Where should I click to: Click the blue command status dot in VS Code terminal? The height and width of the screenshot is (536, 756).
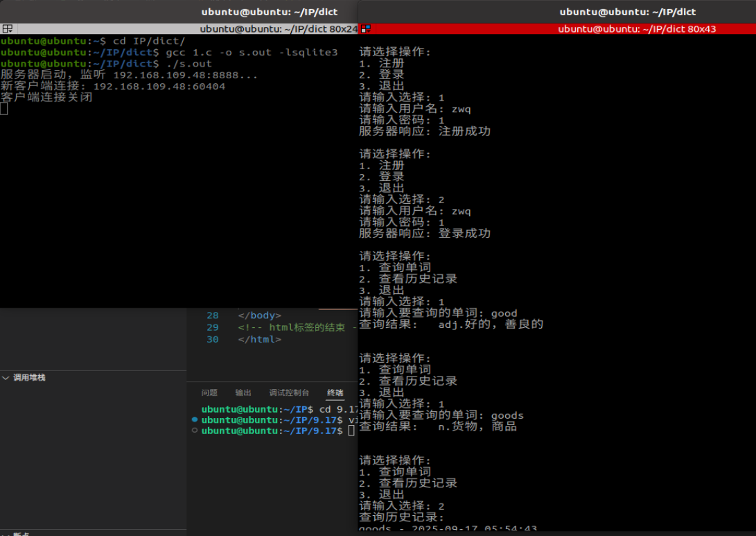point(195,420)
